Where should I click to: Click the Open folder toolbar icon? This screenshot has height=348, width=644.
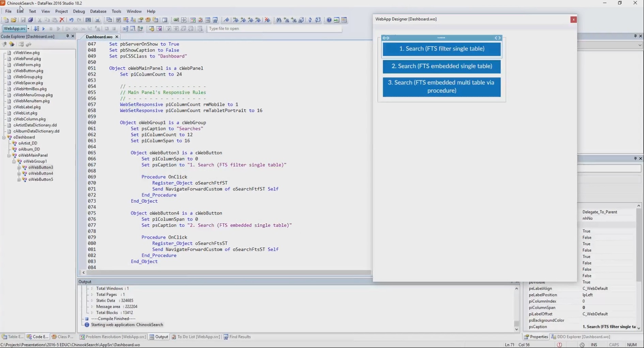click(14, 20)
